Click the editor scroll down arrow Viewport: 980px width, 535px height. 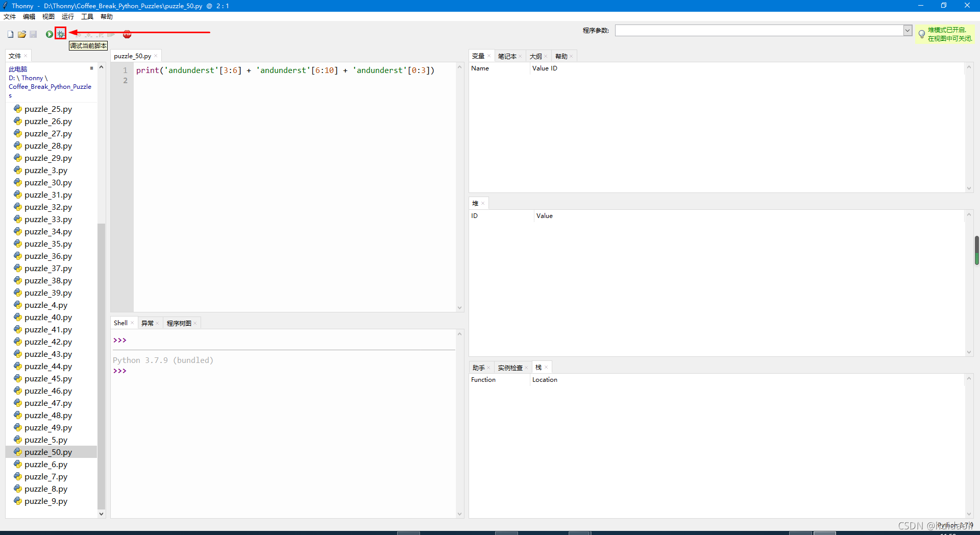click(x=459, y=308)
